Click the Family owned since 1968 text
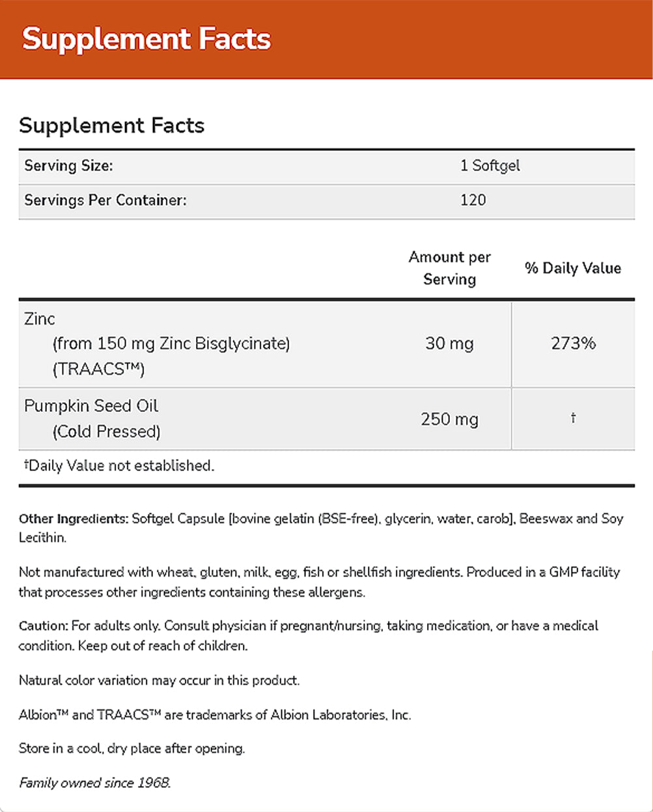 coord(94,783)
